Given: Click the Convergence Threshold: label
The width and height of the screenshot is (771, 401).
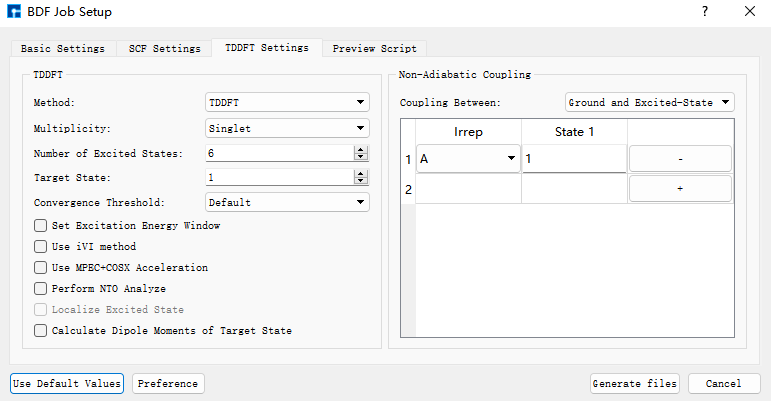Looking at the screenshot, I should [x=99, y=202].
